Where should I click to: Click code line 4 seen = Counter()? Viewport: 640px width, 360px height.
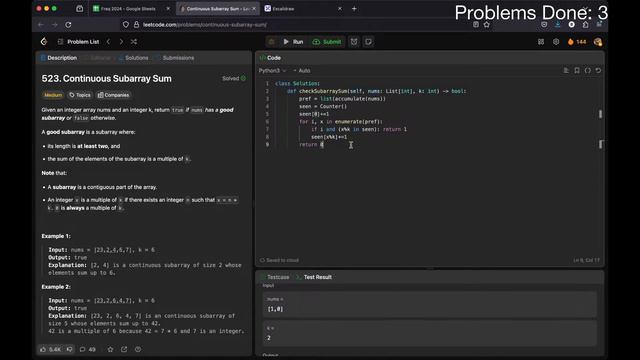tap(322, 107)
